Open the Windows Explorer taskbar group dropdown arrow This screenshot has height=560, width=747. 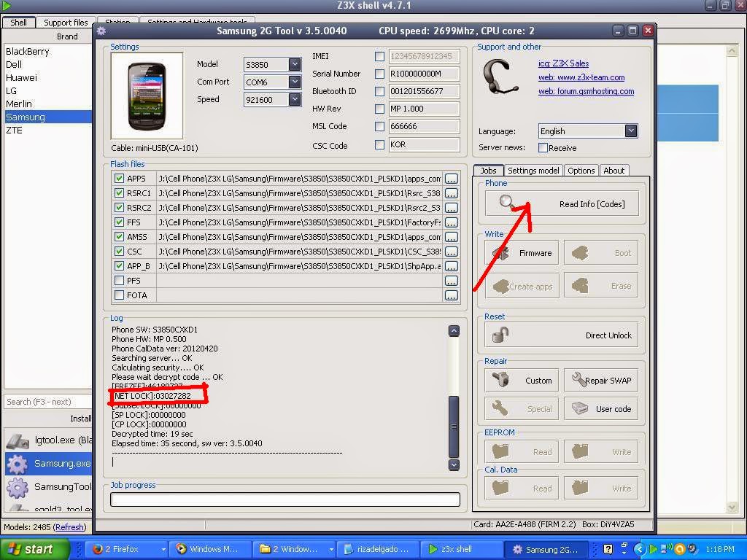click(x=331, y=549)
